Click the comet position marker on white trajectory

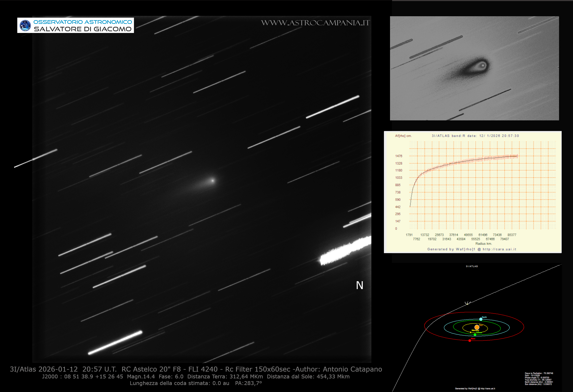tap(467, 304)
